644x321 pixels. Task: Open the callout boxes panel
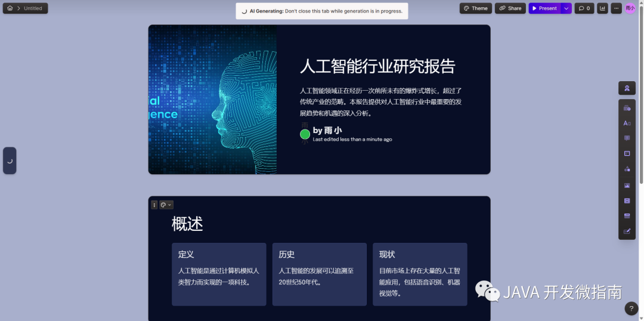coord(627,138)
